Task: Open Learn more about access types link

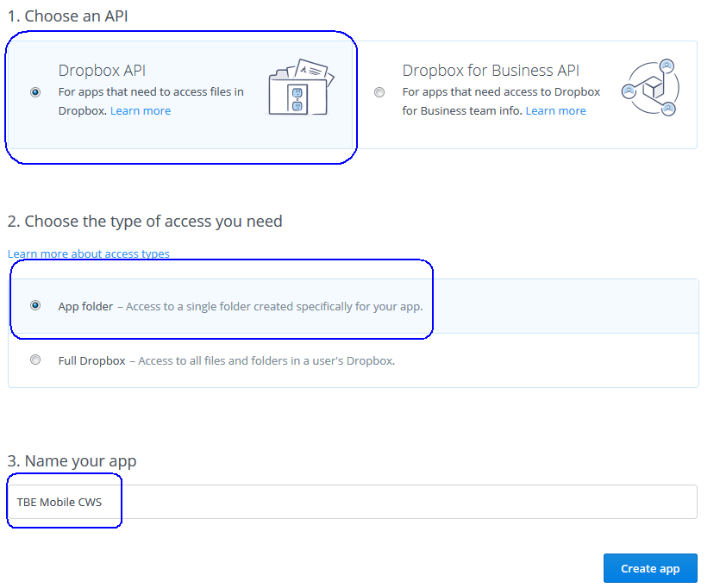Action: point(89,253)
